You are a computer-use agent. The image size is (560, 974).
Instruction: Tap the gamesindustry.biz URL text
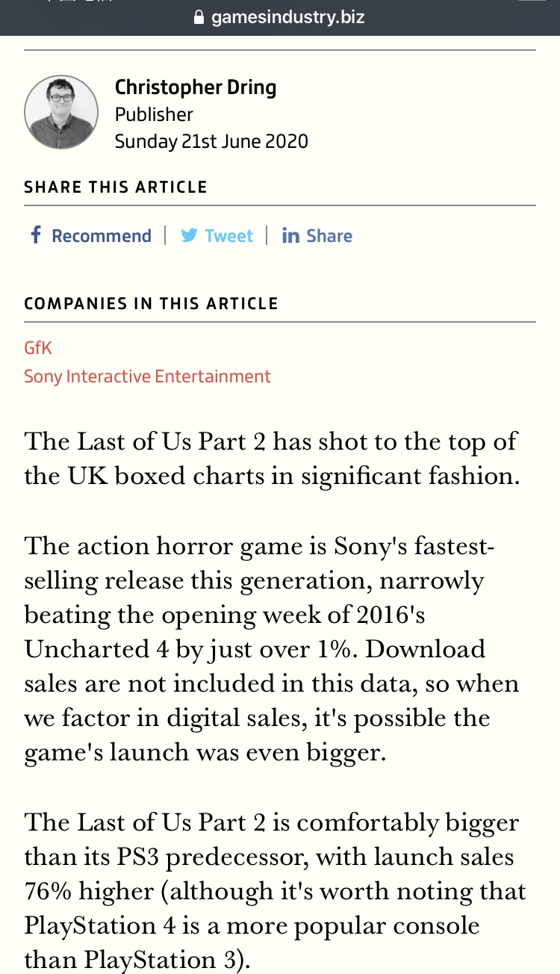point(287,16)
